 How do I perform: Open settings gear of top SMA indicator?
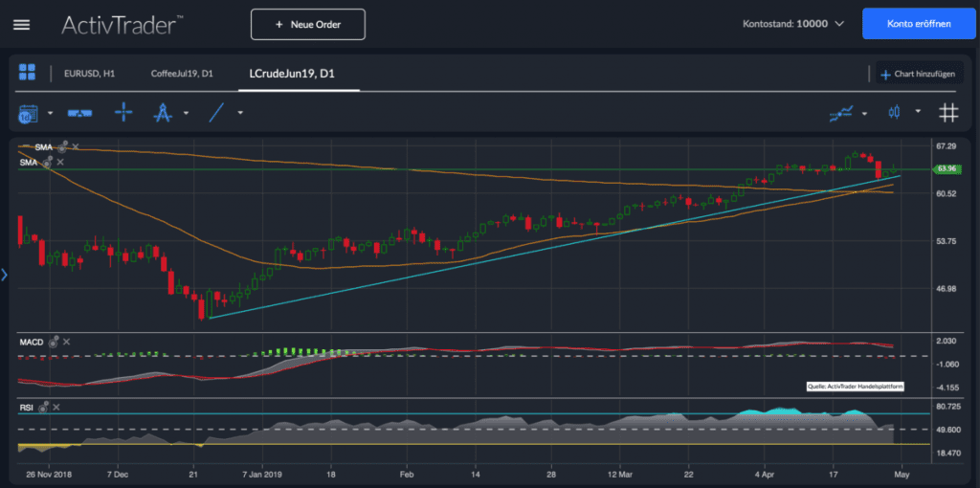tap(62, 147)
